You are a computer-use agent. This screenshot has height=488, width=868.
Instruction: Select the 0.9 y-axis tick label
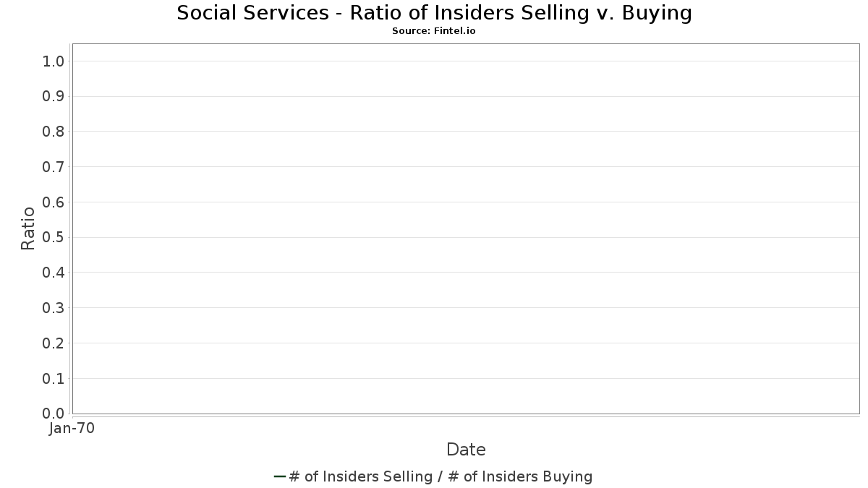point(54,96)
